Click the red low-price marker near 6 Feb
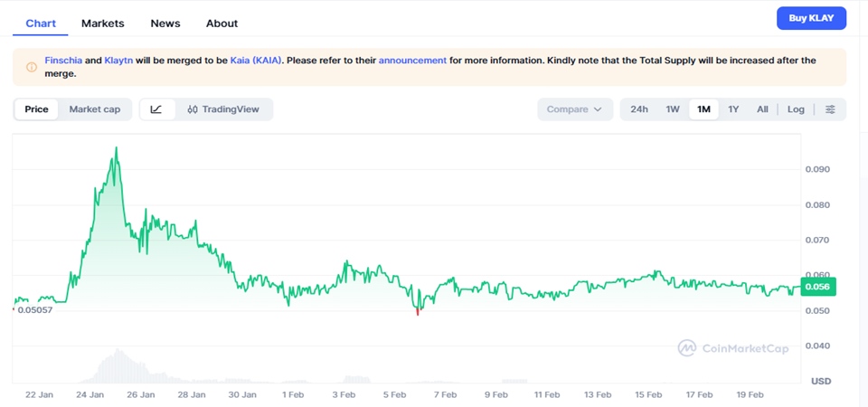 (418, 313)
